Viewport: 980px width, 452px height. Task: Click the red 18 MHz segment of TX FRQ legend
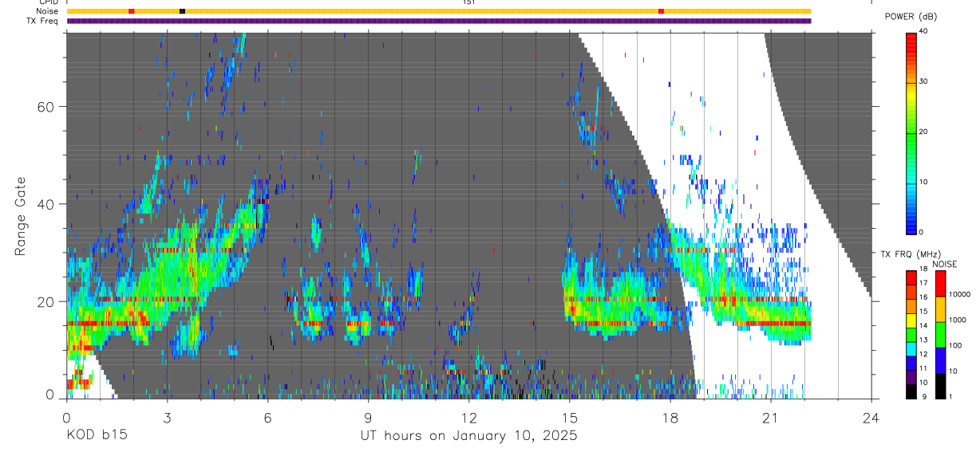click(x=911, y=278)
